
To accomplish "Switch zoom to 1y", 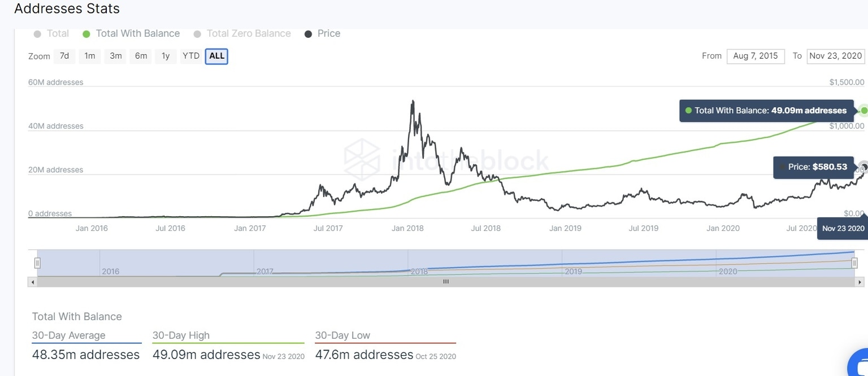I will pos(166,56).
